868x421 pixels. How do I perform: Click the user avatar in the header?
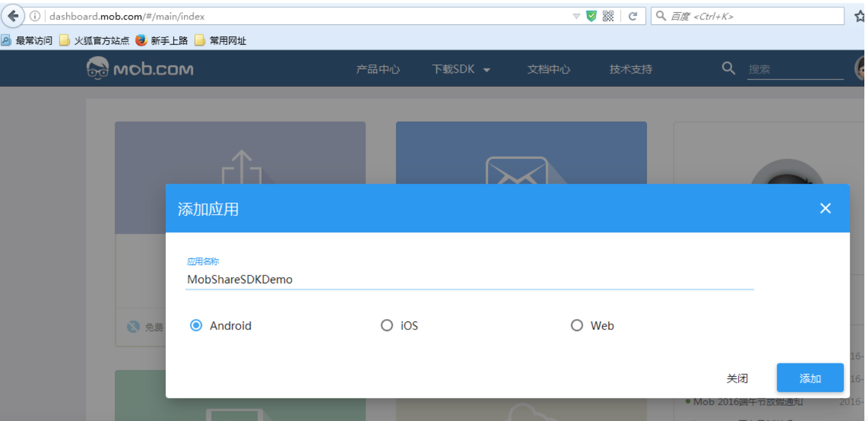coord(860,69)
